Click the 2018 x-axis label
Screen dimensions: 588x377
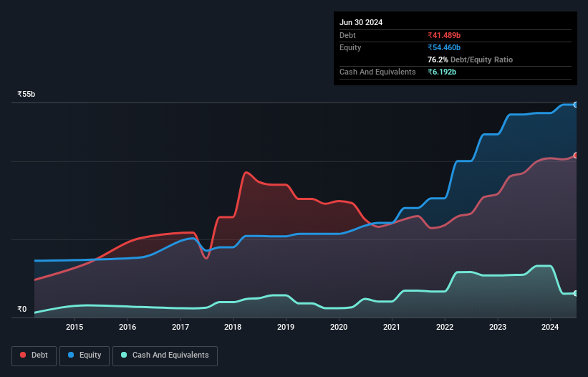tap(233, 327)
